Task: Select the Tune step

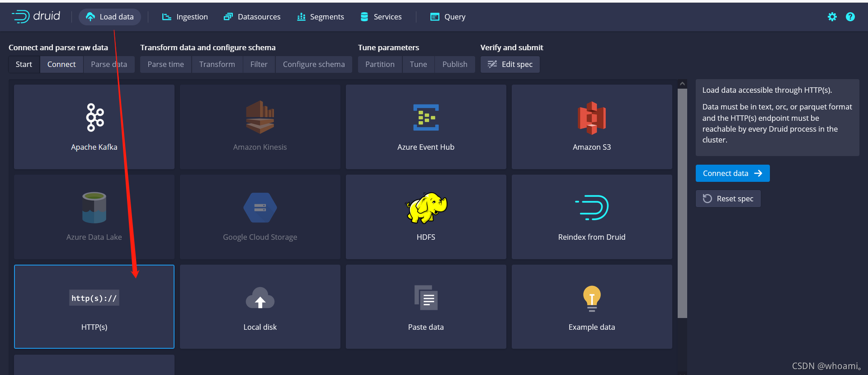Action: coord(418,64)
